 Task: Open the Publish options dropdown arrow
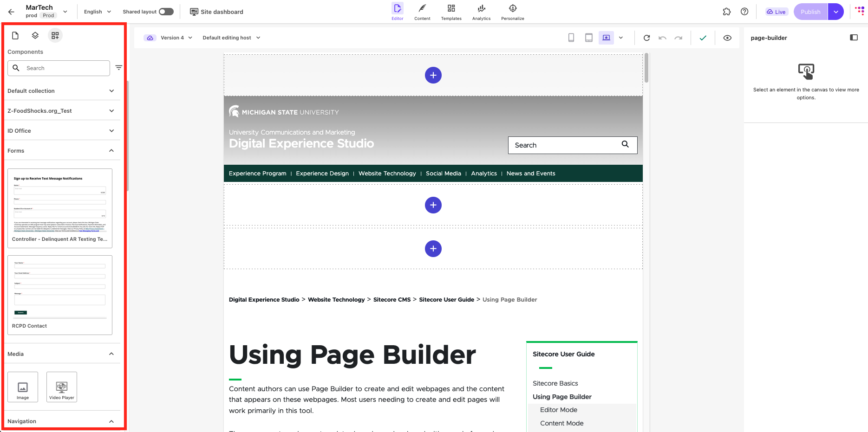pyautogui.click(x=836, y=12)
